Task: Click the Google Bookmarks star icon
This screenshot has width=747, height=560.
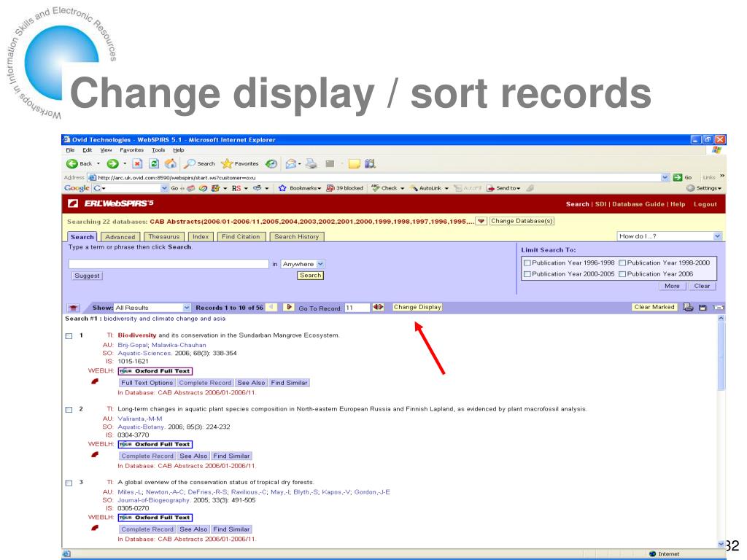Action: tap(282, 188)
